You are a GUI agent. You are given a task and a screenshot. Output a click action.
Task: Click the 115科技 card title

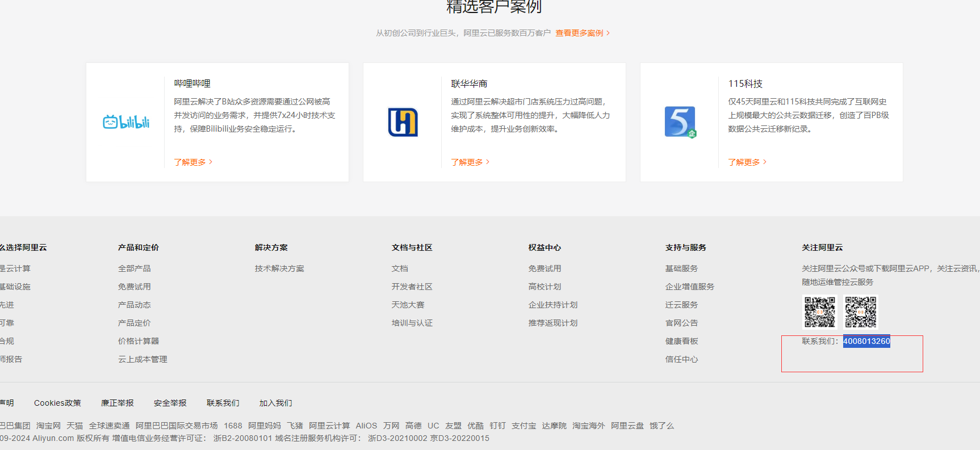pyautogui.click(x=745, y=83)
